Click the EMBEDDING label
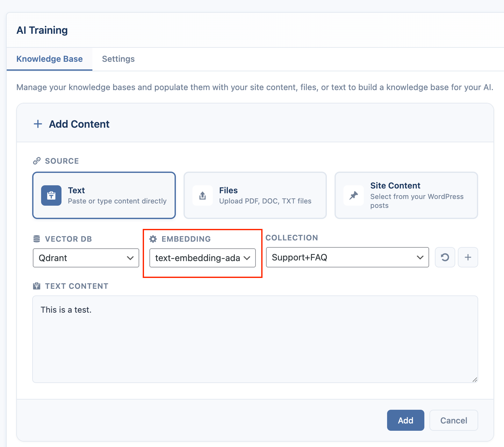Screen dimensions: 504x447 pos(186,239)
